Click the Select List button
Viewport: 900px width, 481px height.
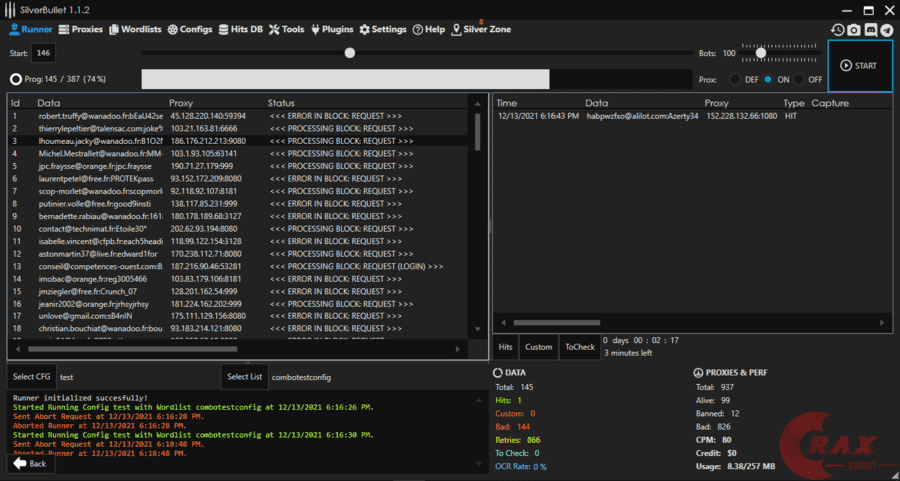pyautogui.click(x=244, y=377)
